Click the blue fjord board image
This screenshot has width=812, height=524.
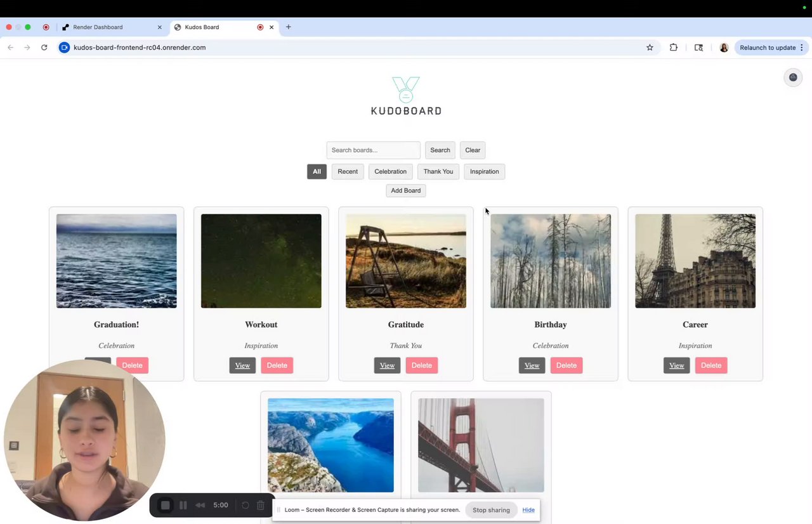(x=331, y=445)
